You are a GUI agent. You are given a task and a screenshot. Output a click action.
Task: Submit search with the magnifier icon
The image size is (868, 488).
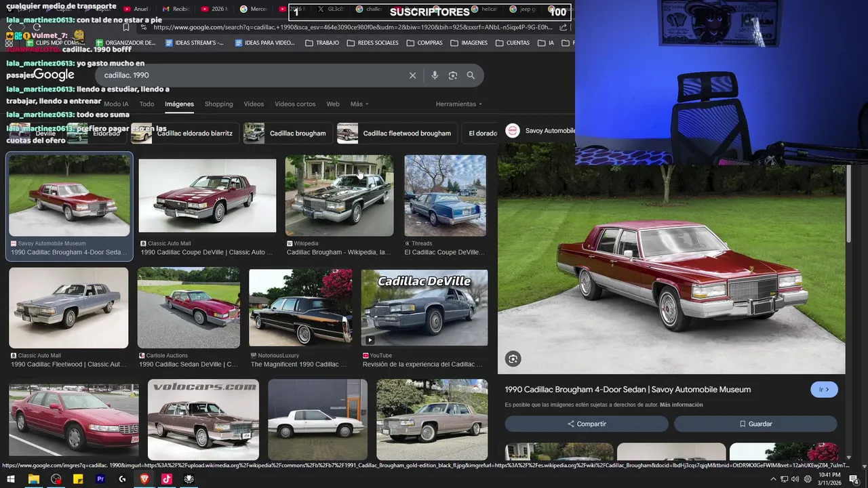pos(471,75)
